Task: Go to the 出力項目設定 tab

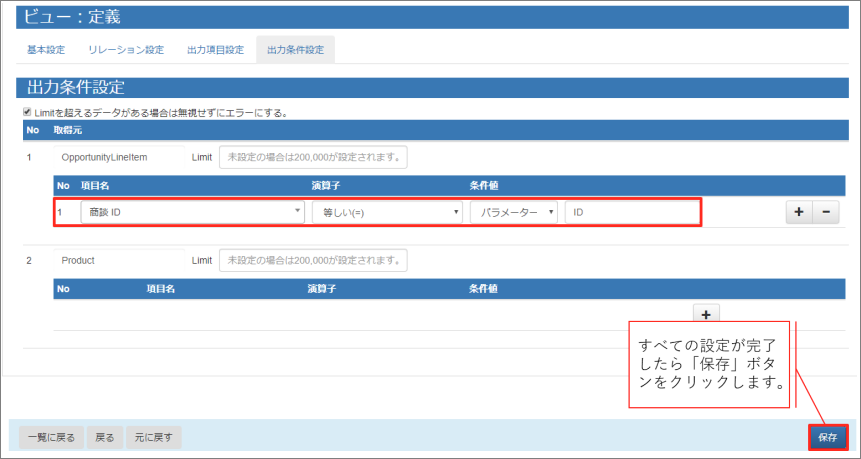Action: 215,50
